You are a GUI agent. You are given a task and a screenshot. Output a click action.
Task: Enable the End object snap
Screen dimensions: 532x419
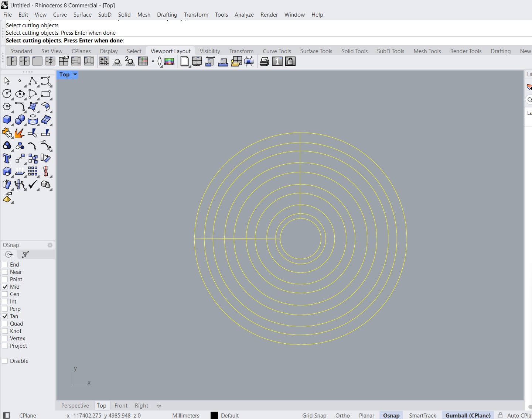(5, 265)
